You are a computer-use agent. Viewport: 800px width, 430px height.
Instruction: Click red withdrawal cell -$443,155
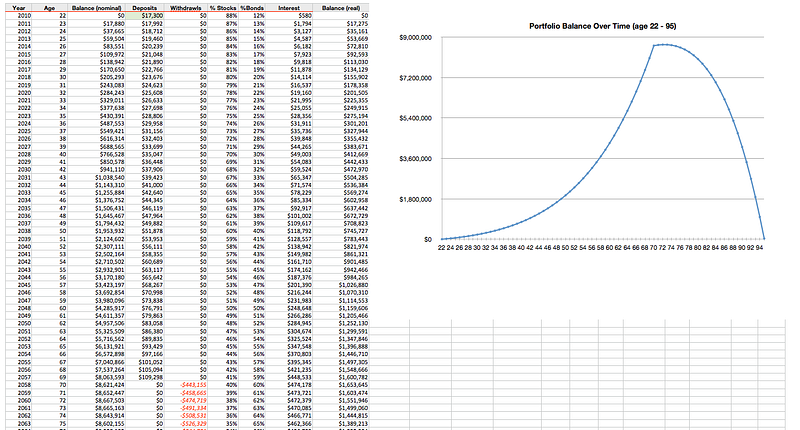click(x=186, y=385)
